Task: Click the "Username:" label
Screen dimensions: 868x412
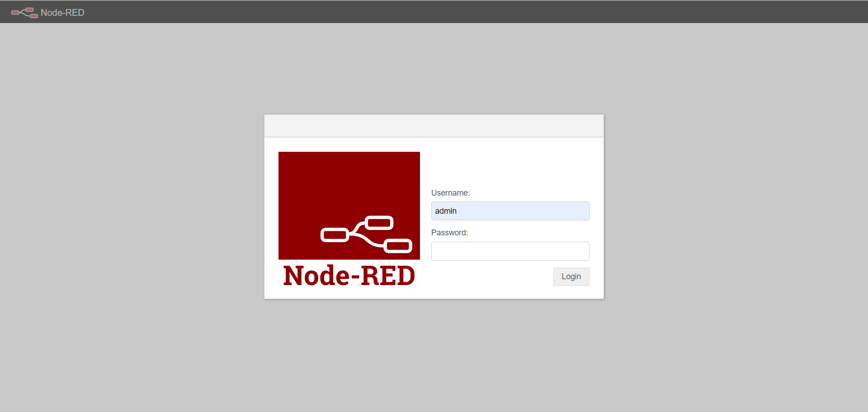Action: click(x=450, y=193)
